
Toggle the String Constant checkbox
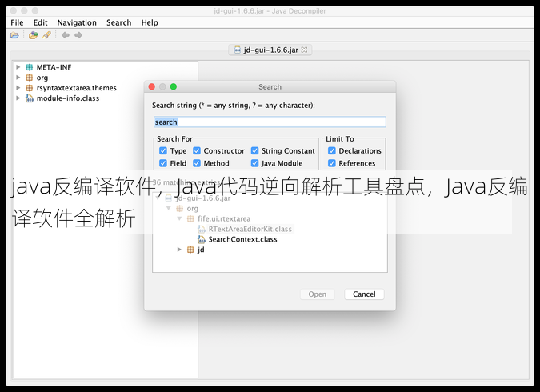point(255,151)
